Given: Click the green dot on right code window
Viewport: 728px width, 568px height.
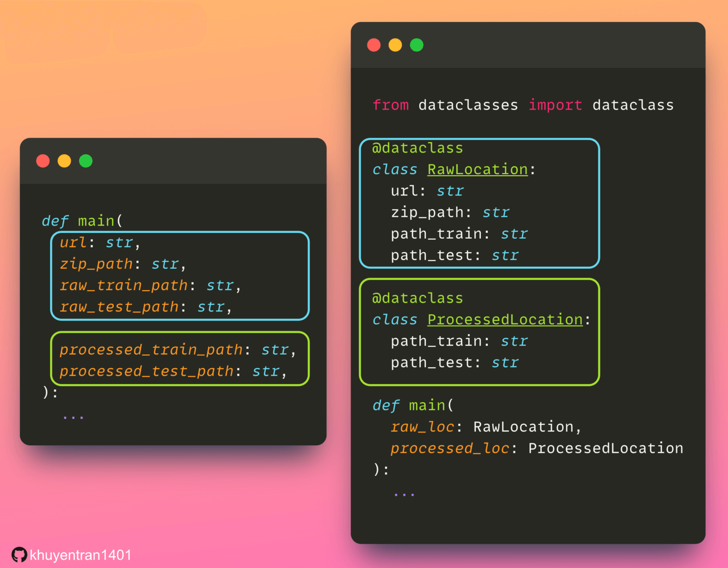Looking at the screenshot, I should [x=417, y=45].
